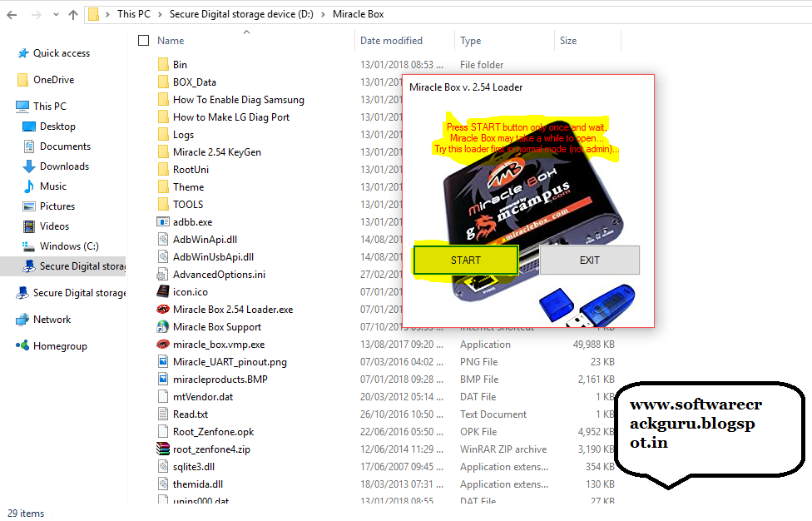Screen dimensions: 812x521
Task: Select root_zenfone4.zip archive icon
Action: click(163, 449)
